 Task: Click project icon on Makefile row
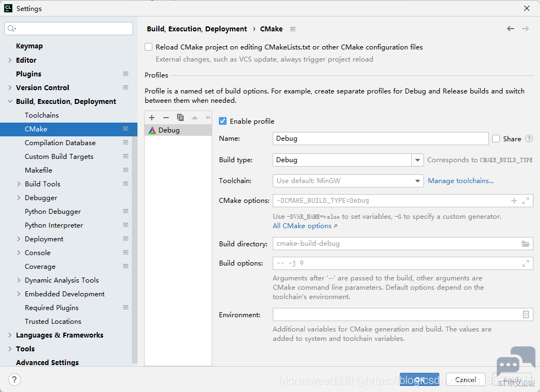(126, 170)
